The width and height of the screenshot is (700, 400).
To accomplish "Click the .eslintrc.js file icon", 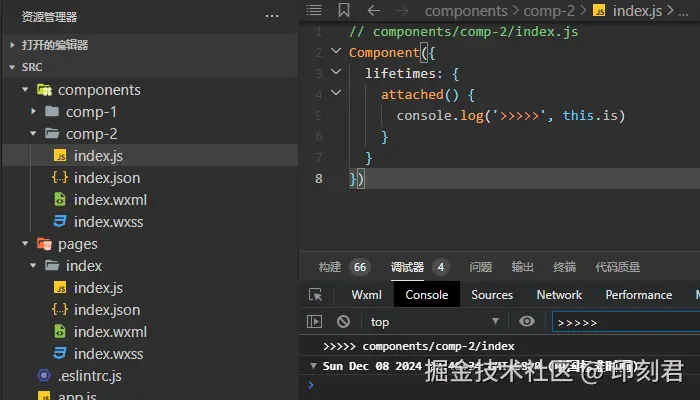I will click(44, 375).
